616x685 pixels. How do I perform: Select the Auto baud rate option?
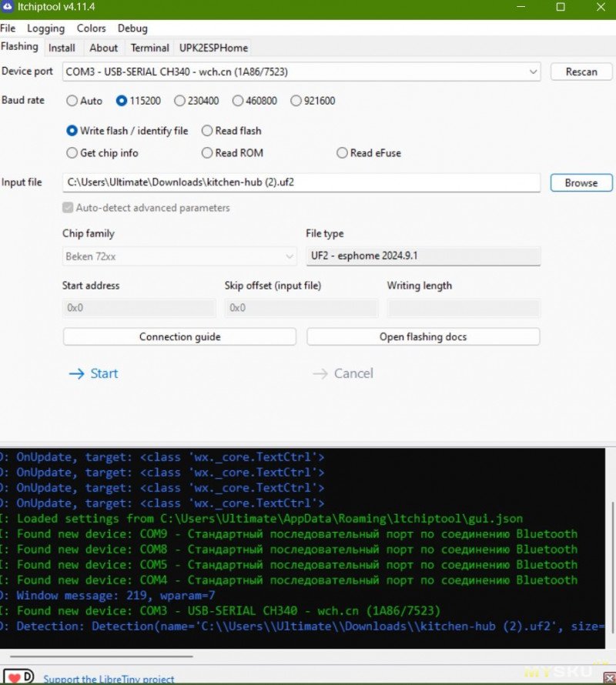[72, 101]
